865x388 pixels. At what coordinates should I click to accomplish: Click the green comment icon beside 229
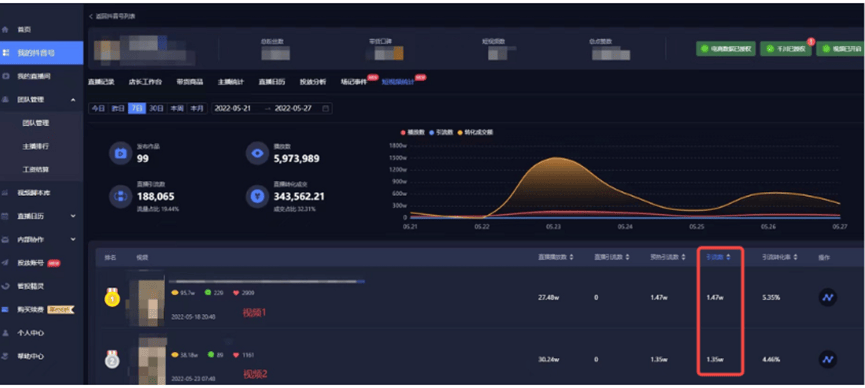point(208,293)
